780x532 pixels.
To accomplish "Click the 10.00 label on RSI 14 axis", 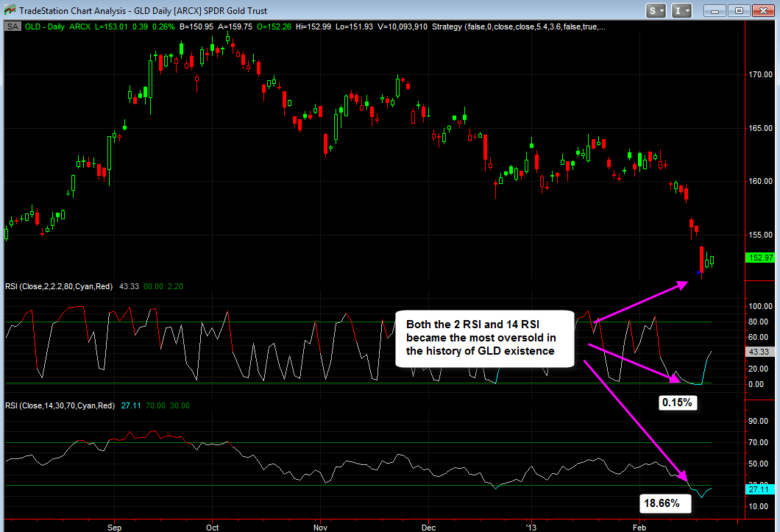I will click(x=758, y=507).
